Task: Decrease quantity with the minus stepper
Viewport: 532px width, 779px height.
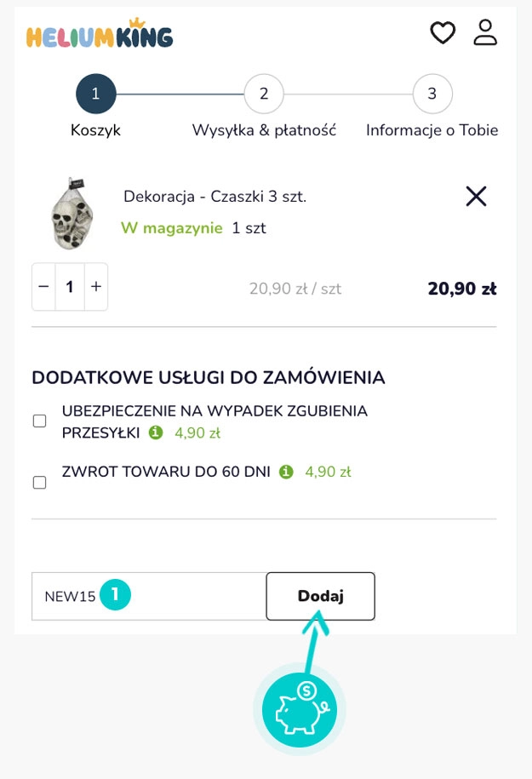Action: [x=43, y=287]
